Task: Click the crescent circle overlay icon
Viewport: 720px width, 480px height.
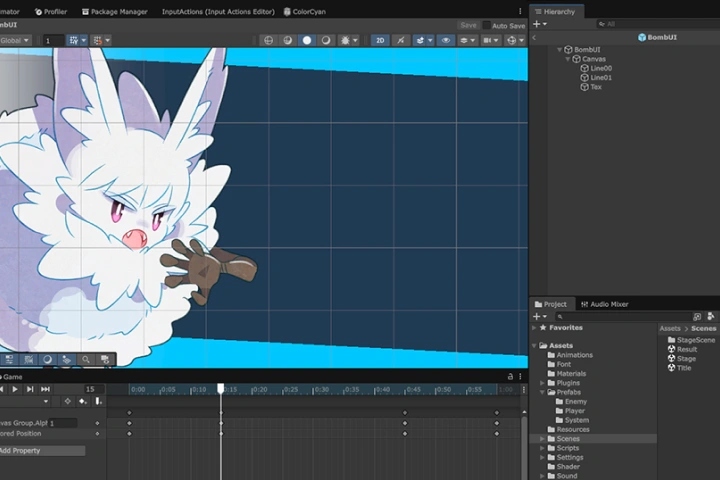Action: tap(47, 359)
